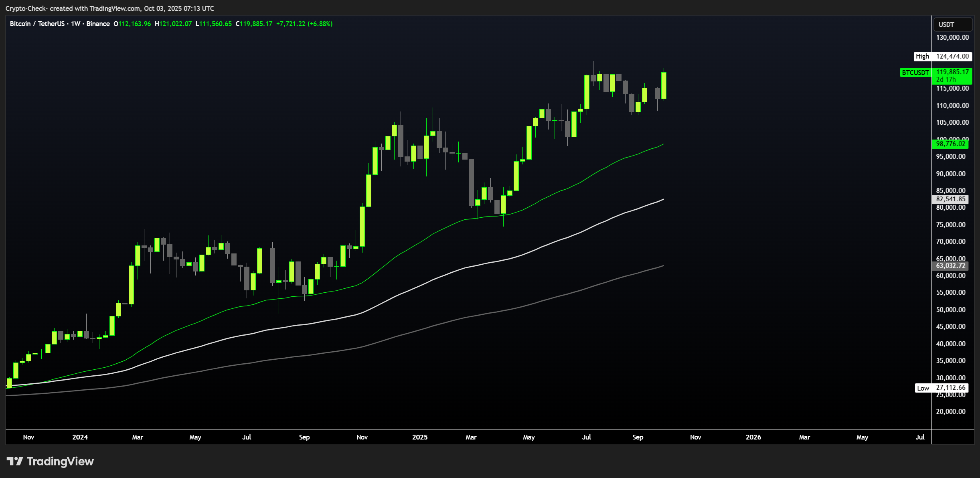980x478 pixels.
Task: Click the change value +7,721.22 (+6.88%)
Action: tap(304, 24)
